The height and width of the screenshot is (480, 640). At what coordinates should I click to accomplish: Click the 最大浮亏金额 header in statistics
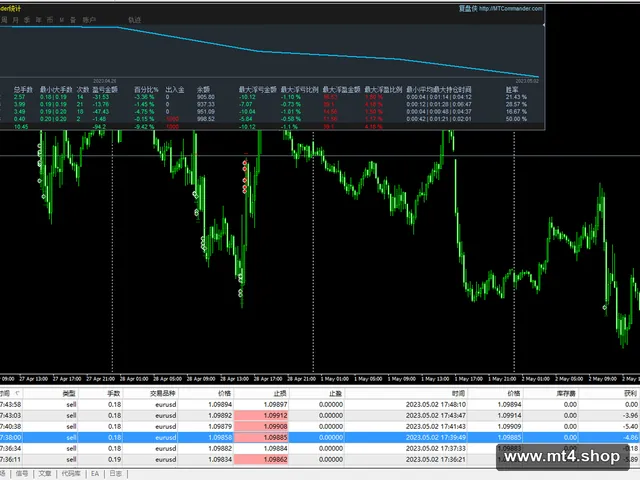tap(258, 89)
